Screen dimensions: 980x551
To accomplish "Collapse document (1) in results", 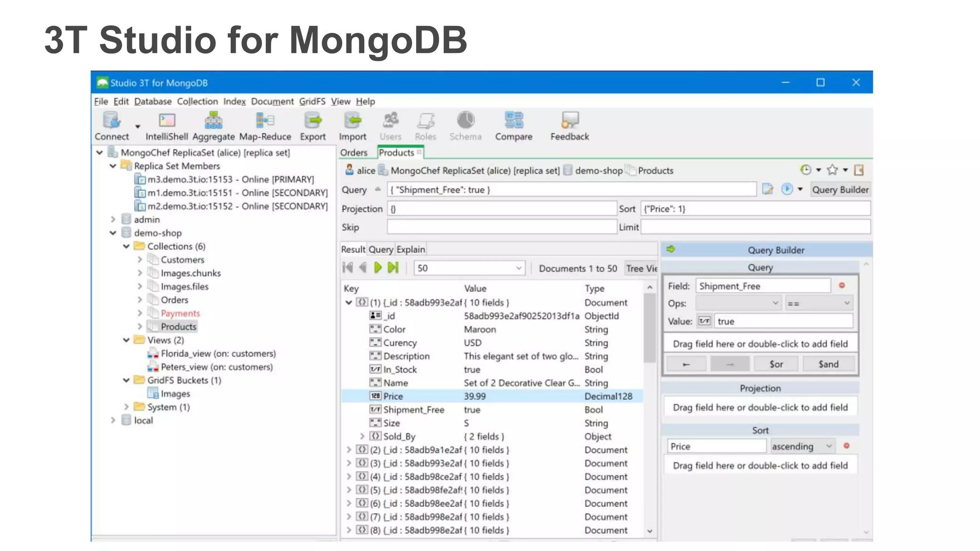I will click(x=349, y=302).
